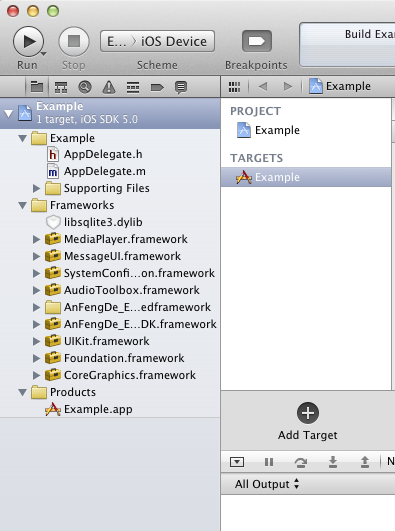395x531 pixels.
Task: Click the Run button
Action: pos(28,41)
